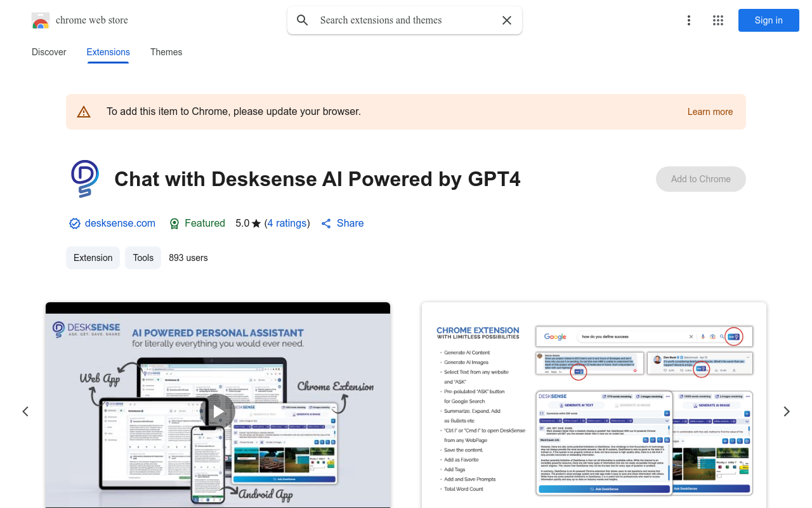
Task: Click the Share link text
Action: [350, 224]
